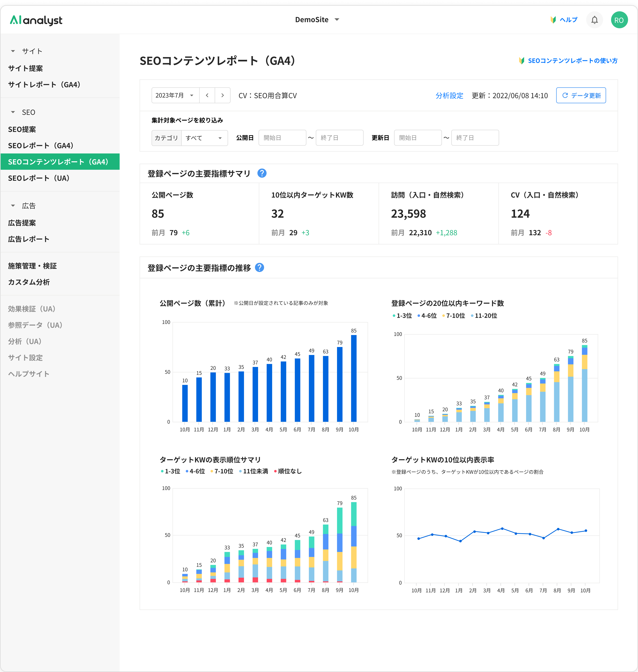Click the 公開日 終了日 input field
The image size is (638, 672).
click(339, 138)
